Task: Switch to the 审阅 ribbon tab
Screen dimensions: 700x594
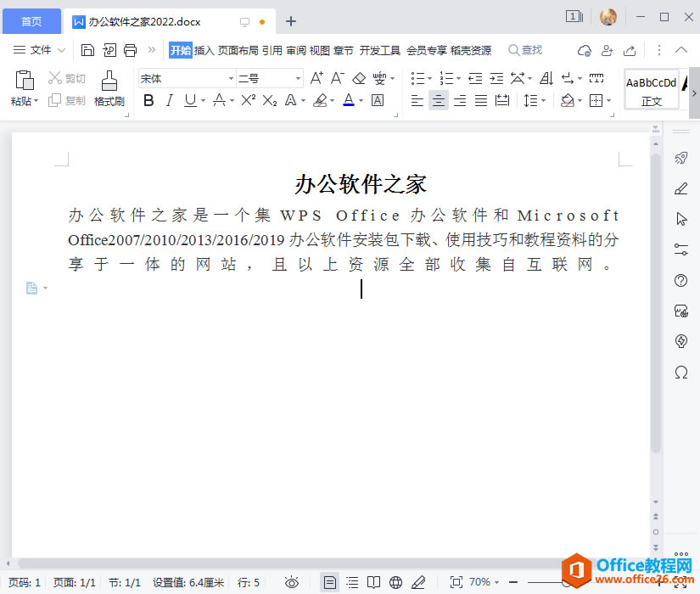Action: point(294,49)
